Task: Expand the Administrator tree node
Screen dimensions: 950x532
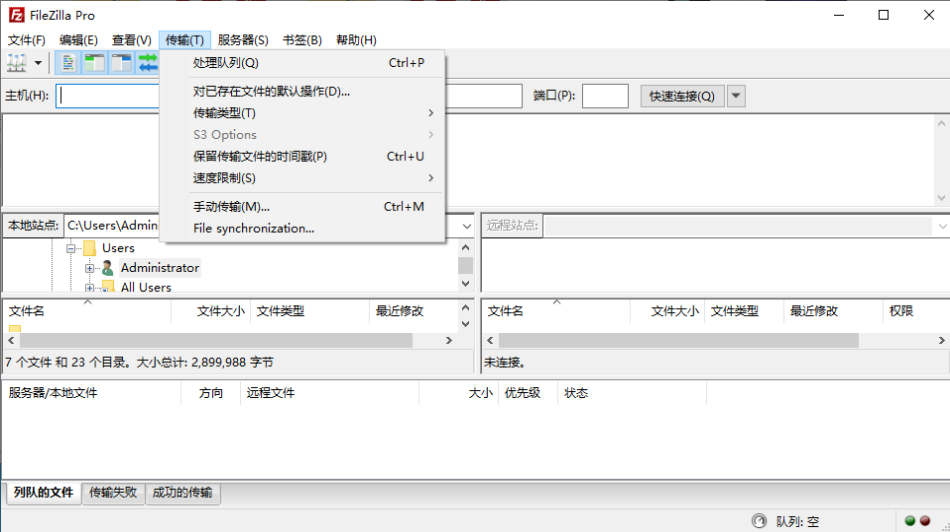Action: point(90,268)
